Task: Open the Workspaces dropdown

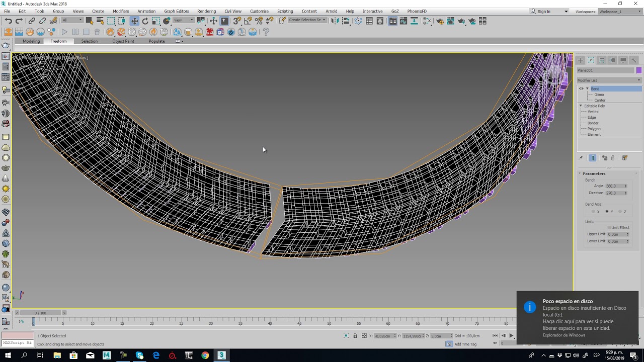Action: (621, 12)
